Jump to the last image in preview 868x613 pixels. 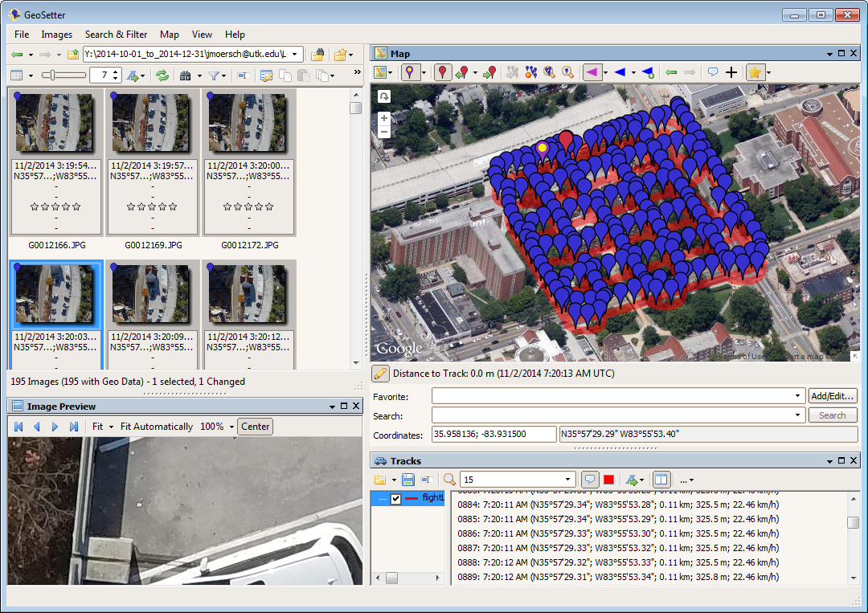point(74,427)
